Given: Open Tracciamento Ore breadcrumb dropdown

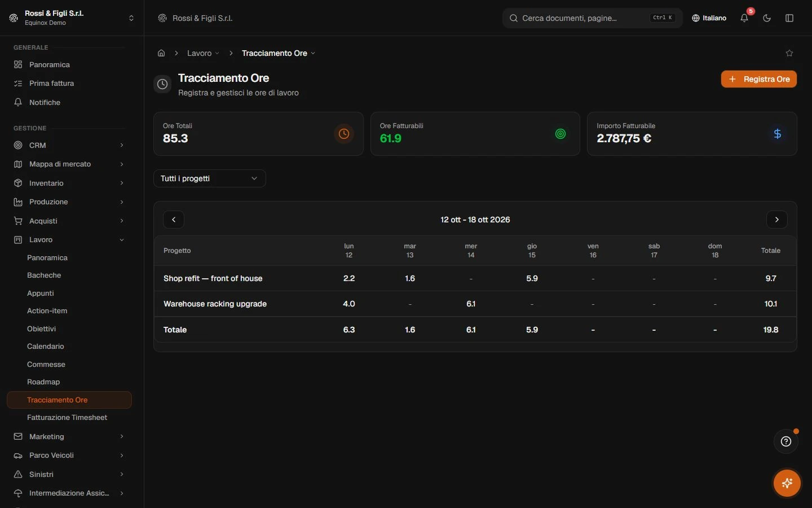Looking at the screenshot, I should [x=279, y=53].
